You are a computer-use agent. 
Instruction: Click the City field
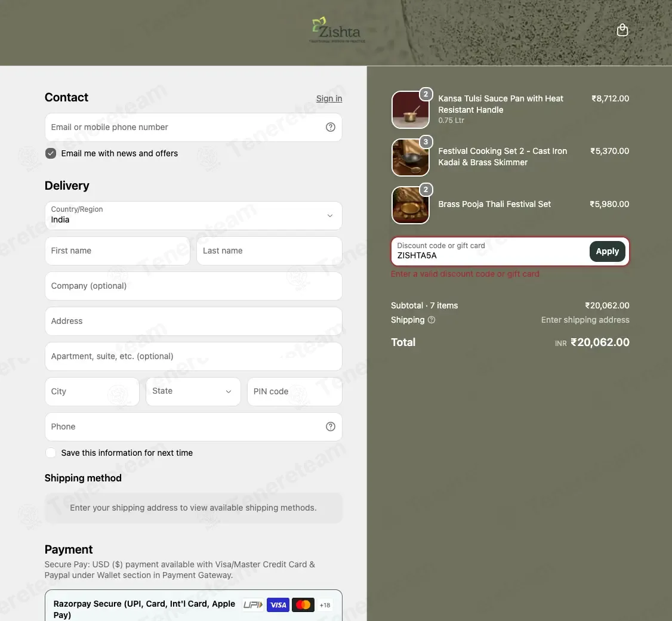[x=92, y=391]
